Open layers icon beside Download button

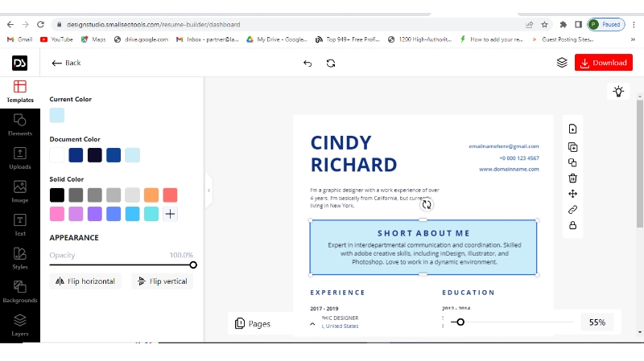pos(562,63)
